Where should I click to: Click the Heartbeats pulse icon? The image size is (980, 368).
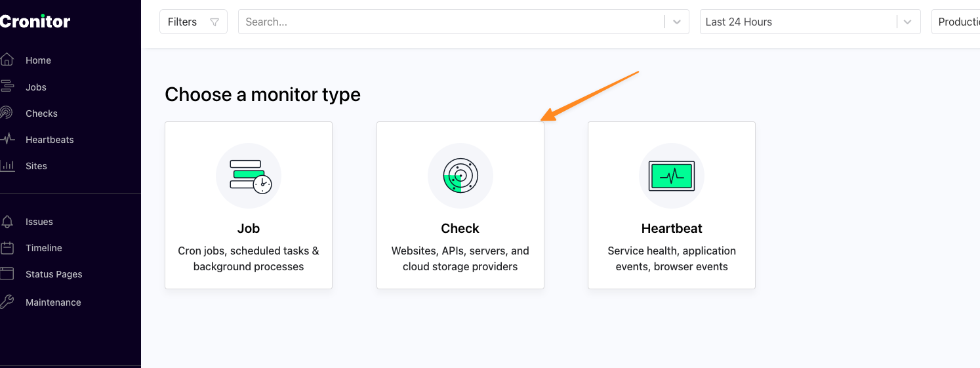tap(7, 139)
